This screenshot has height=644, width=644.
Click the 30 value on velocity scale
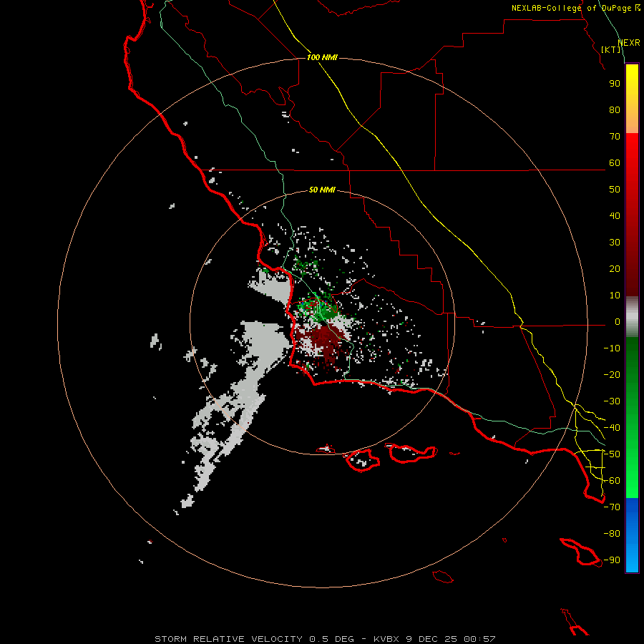point(615,243)
